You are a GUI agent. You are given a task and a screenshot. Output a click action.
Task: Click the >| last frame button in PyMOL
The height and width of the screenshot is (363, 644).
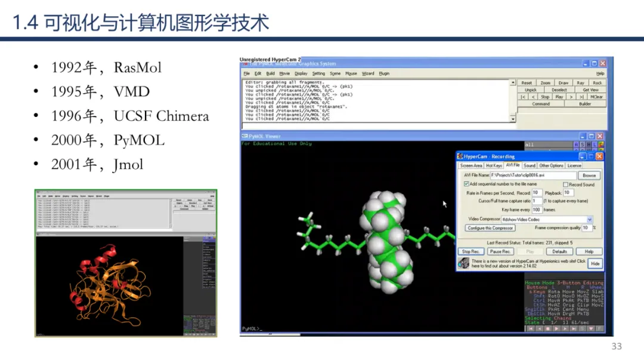[581, 97]
